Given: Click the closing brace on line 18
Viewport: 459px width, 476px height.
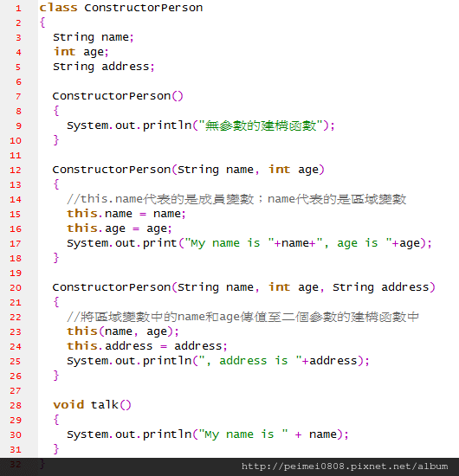Looking at the screenshot, I should [56, 258].
